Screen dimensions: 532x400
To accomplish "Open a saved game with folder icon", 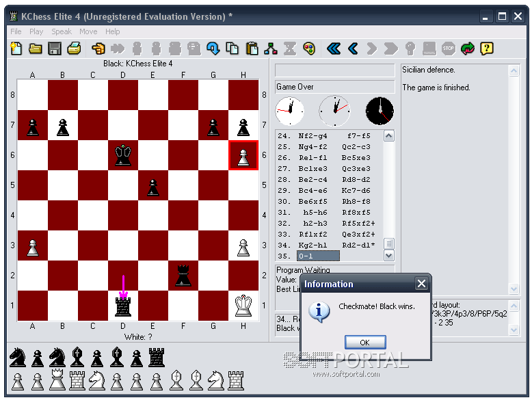I will [36, 49].
